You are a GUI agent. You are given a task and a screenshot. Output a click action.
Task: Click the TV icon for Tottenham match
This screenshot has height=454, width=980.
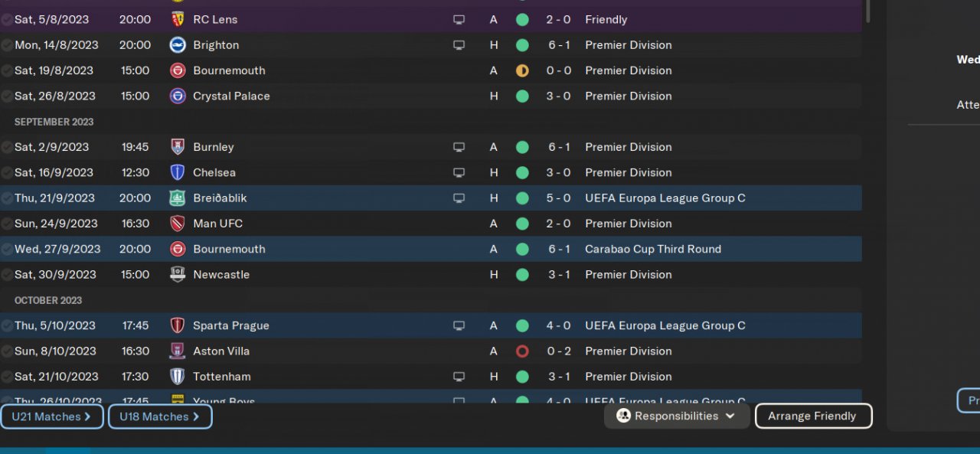coord(459,377)
